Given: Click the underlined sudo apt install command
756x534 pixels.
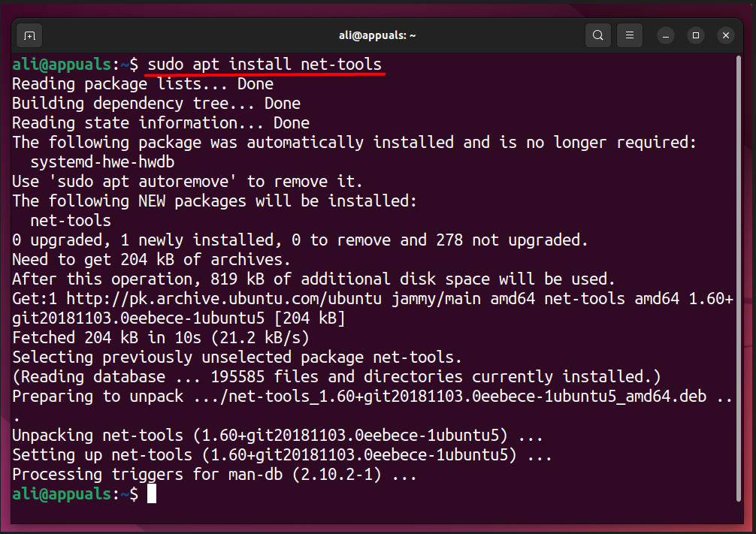Looking at the screenshot, I should [x=265, y=65].
